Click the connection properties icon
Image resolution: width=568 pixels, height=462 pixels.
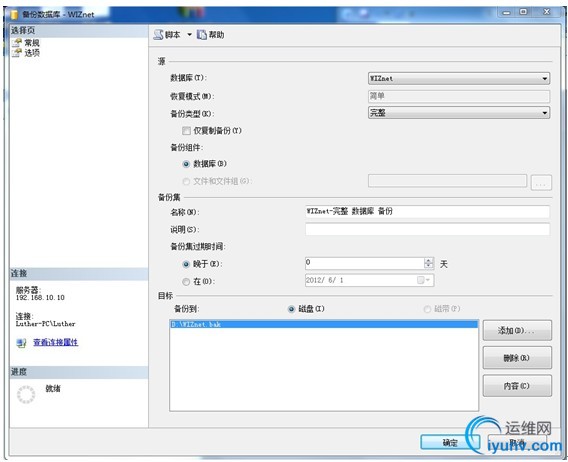[x=21, y=343]
